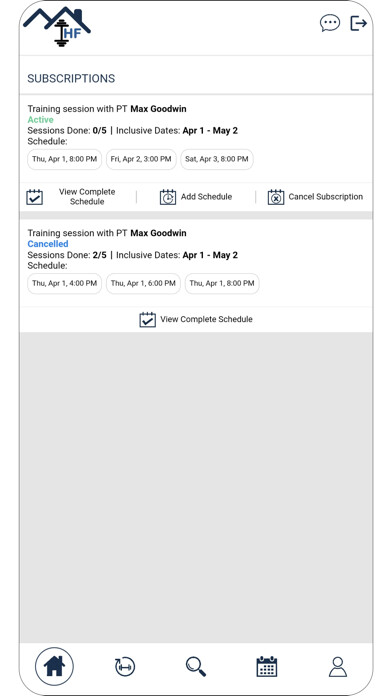Select the Sat, Apr 3, 8:00 PM chip
392x696 pixels.
tap(217, 159)
